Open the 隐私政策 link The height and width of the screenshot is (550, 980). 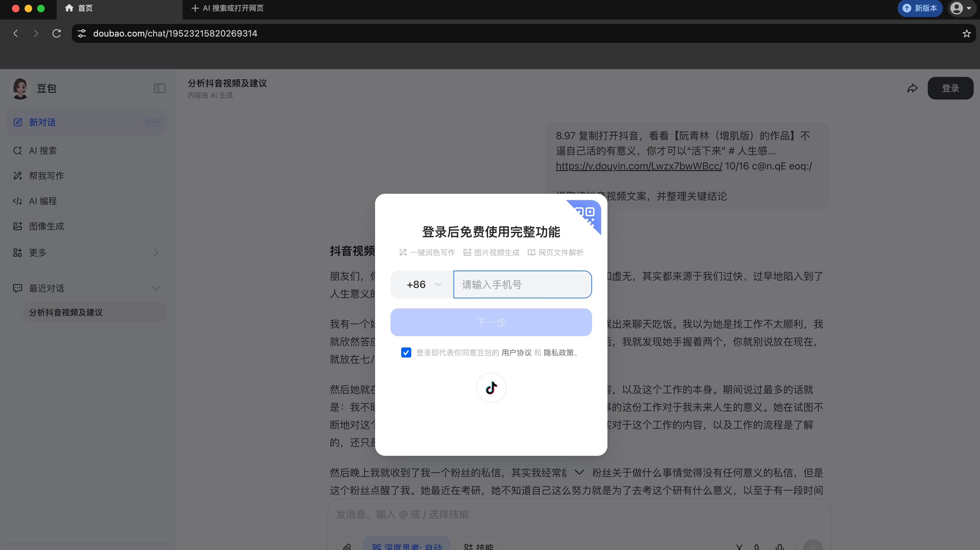point(558,352)
